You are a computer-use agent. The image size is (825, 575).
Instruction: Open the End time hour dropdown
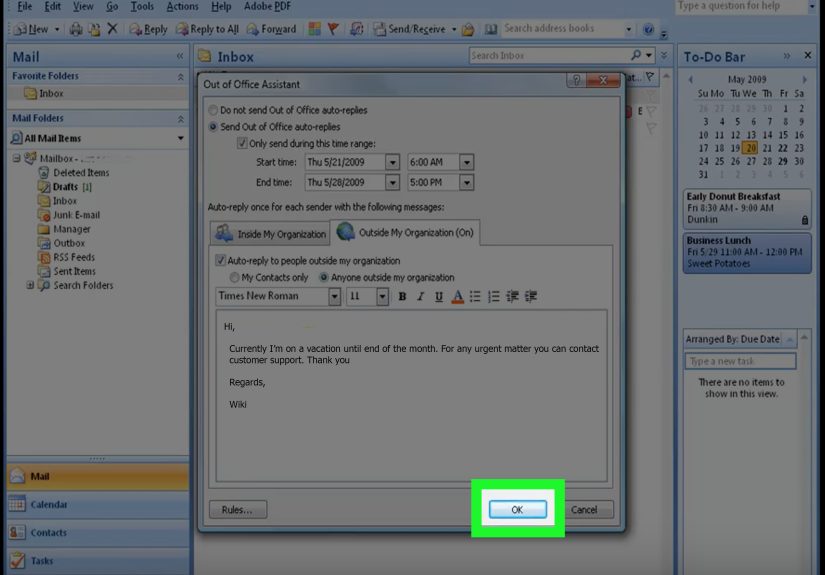tap(467, 183)
